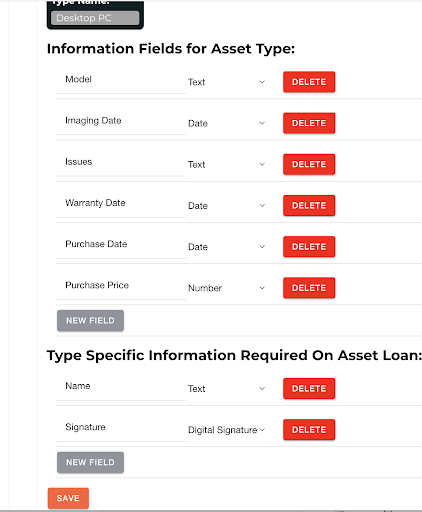Delete the Imaging Date field

click(309, 123)
